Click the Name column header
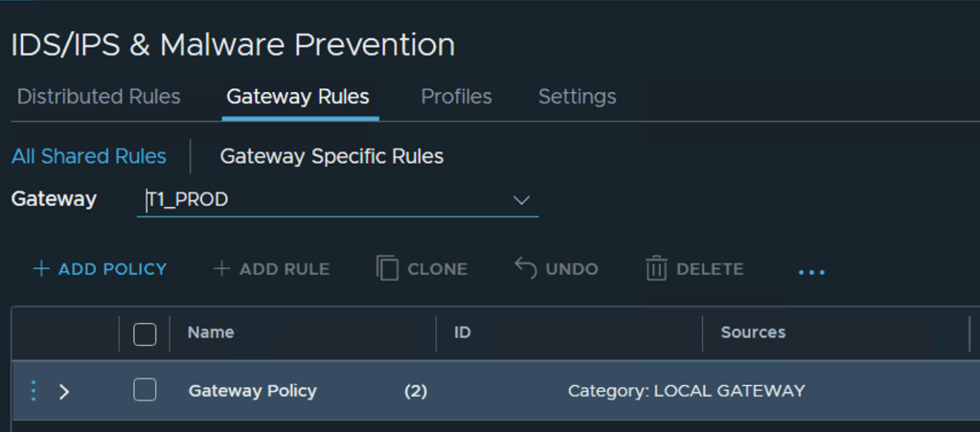 click(211, 332)
